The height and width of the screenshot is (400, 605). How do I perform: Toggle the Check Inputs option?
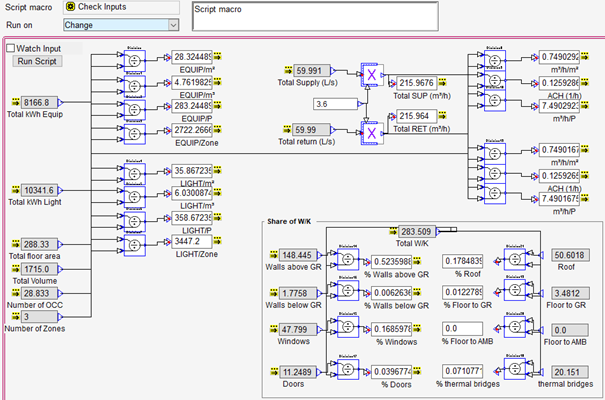click(70, 8)
